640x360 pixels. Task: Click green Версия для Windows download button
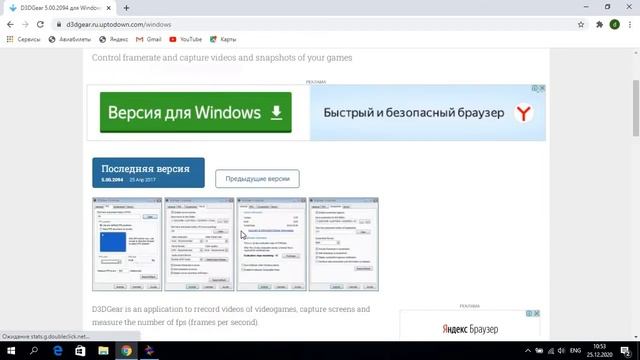tap(196, 112)
